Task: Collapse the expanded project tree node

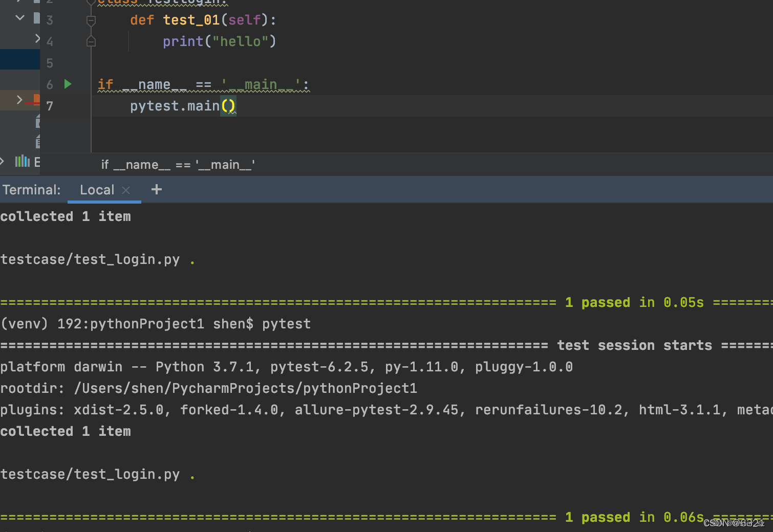Action: point(20,17)
